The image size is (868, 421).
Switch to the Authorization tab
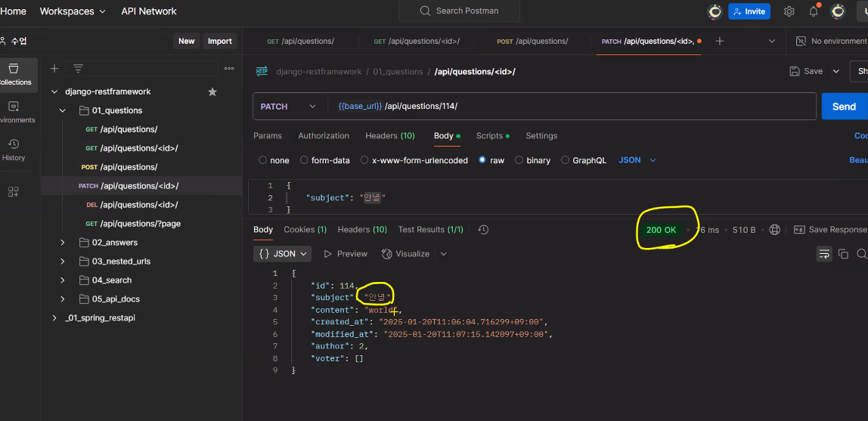tap(324, 135)
